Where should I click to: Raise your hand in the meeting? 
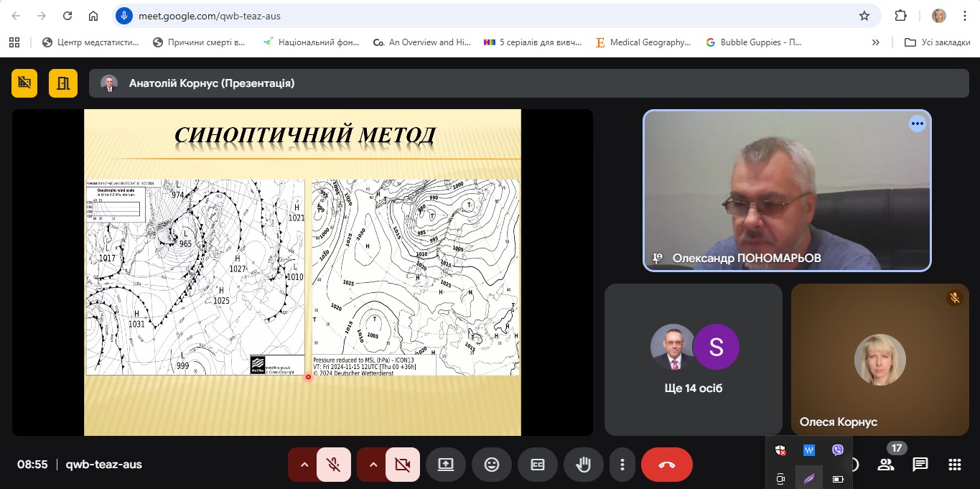click(x=584, y=465)
